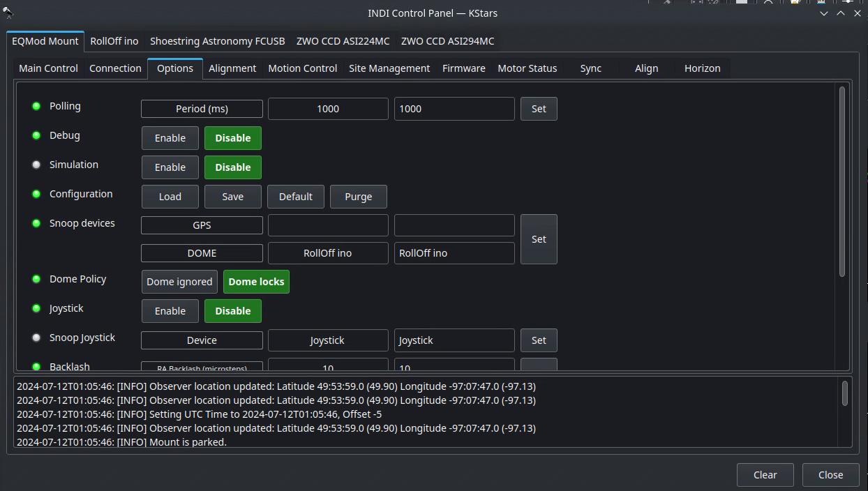Click Set for Polling period
The width and height of the screenshot is (868, 491).
539,109
